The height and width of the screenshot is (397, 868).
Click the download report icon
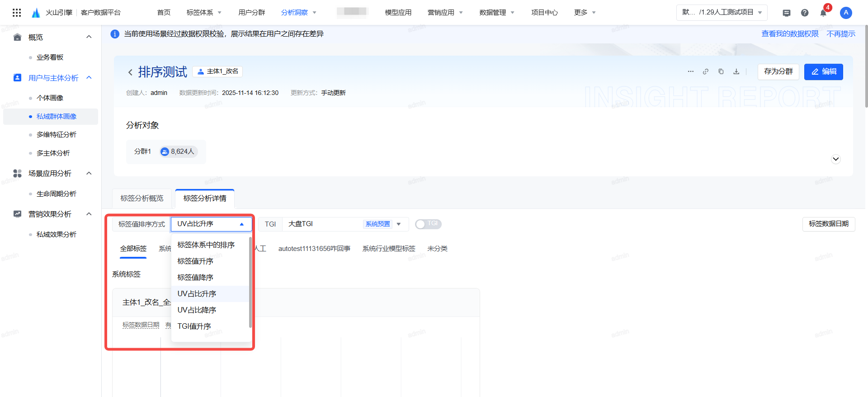tap(736, 71)
